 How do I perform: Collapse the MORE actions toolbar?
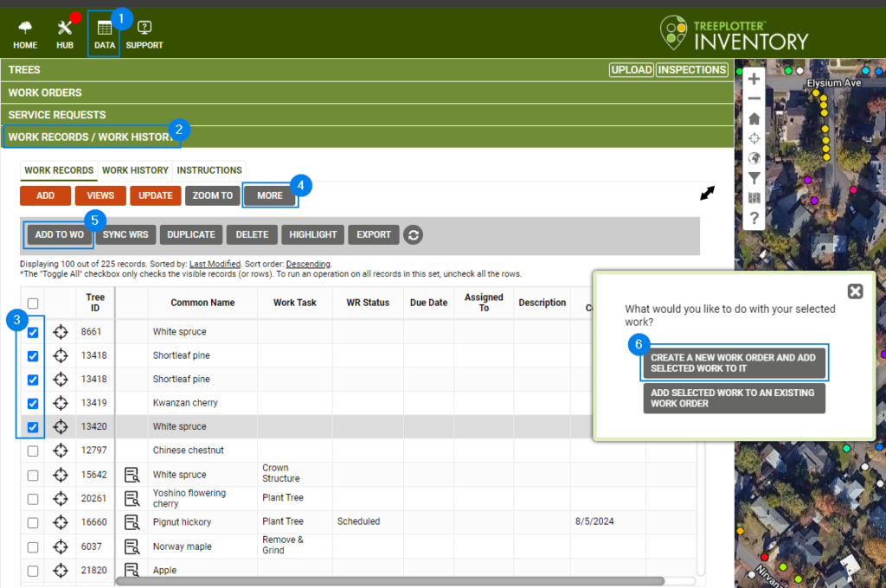tap(270, 195)
